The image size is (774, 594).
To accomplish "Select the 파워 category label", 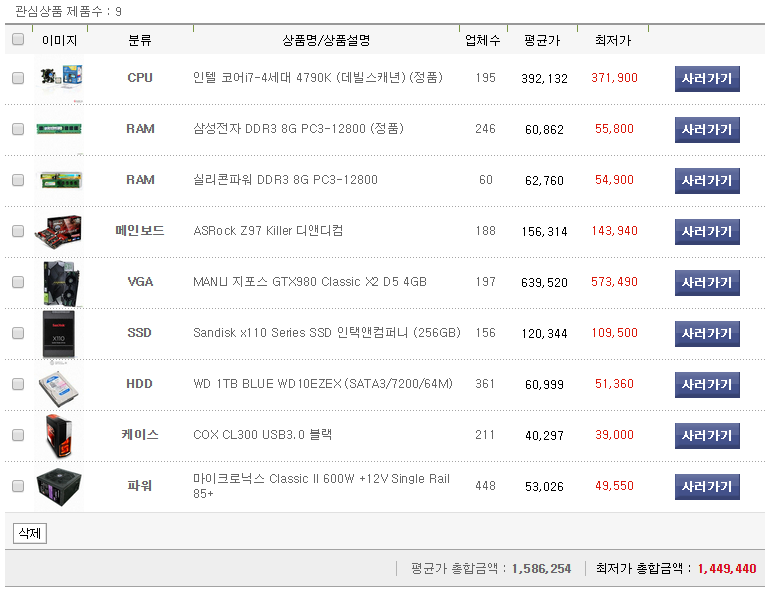I will [x=140, y=486].
